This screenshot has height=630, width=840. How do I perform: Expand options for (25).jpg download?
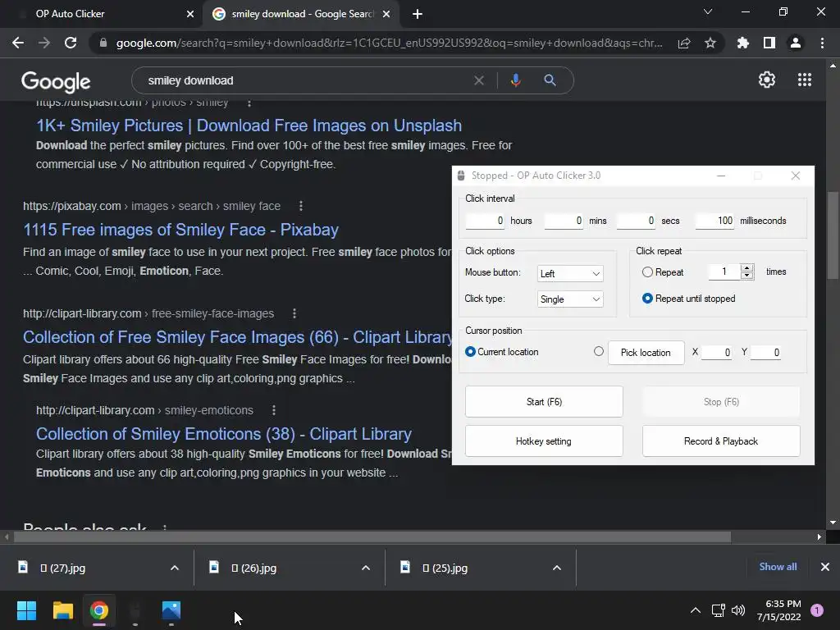point(557,568)
